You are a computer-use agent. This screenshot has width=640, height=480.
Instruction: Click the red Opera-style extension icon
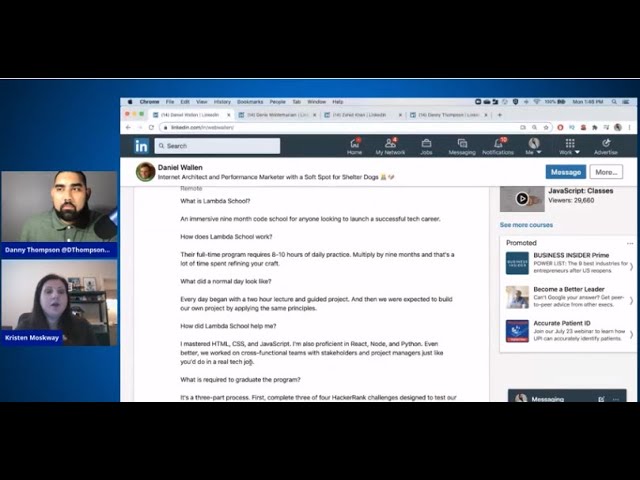(x=560, y=127)
